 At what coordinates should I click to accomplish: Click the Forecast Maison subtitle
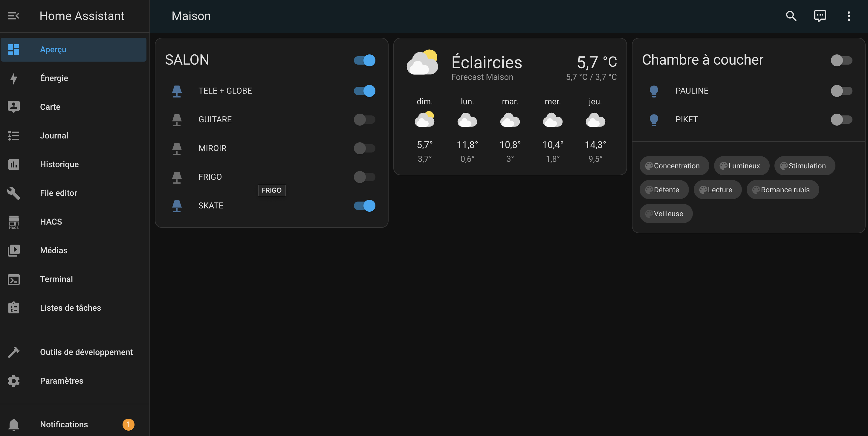pyautogui.click(x=482, y=77)
